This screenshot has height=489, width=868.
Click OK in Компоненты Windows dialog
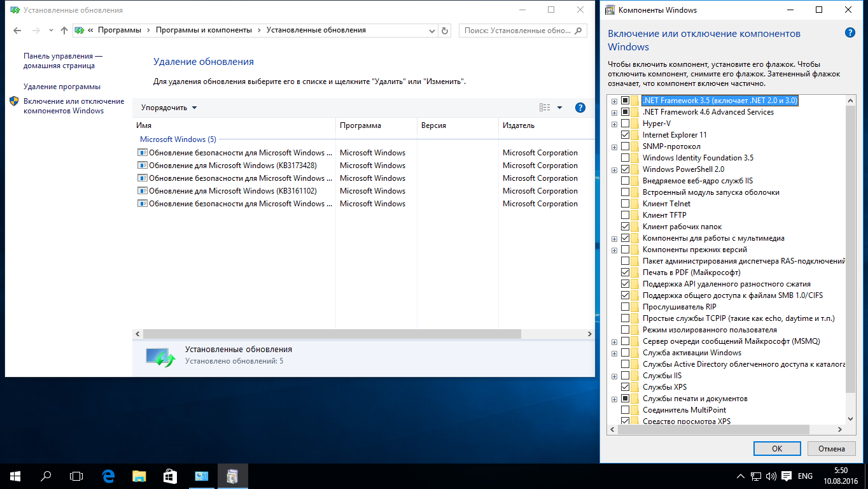point(777,448)
